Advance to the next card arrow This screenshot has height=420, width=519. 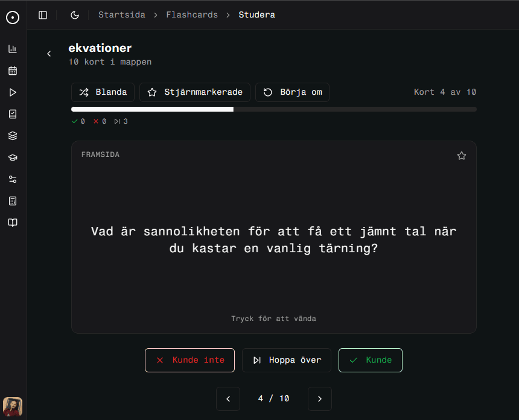click(x=320, y=399)
